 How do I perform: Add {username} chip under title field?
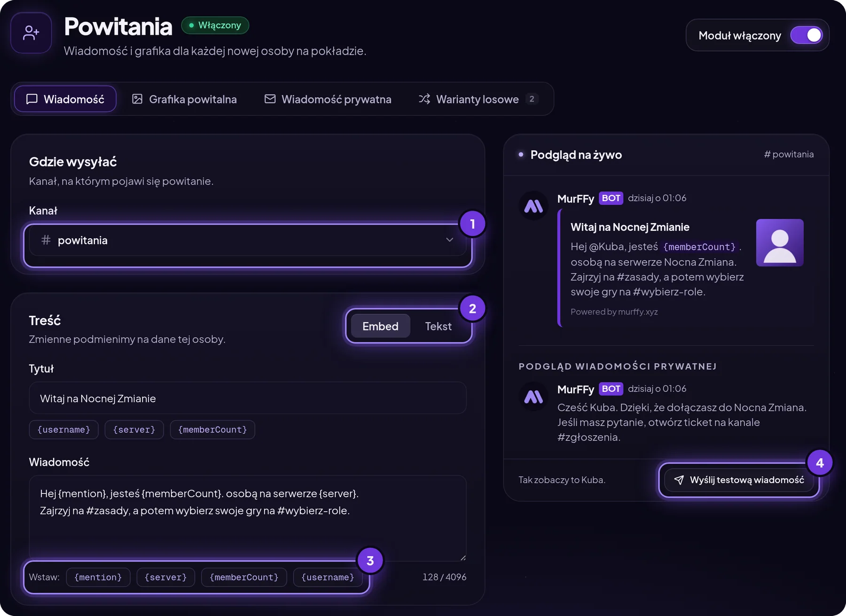63,429
